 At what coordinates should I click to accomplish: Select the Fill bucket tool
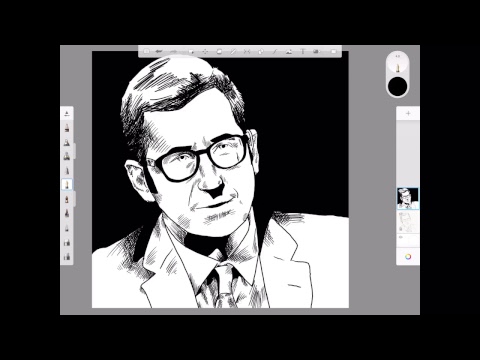(x=219, y=51)
